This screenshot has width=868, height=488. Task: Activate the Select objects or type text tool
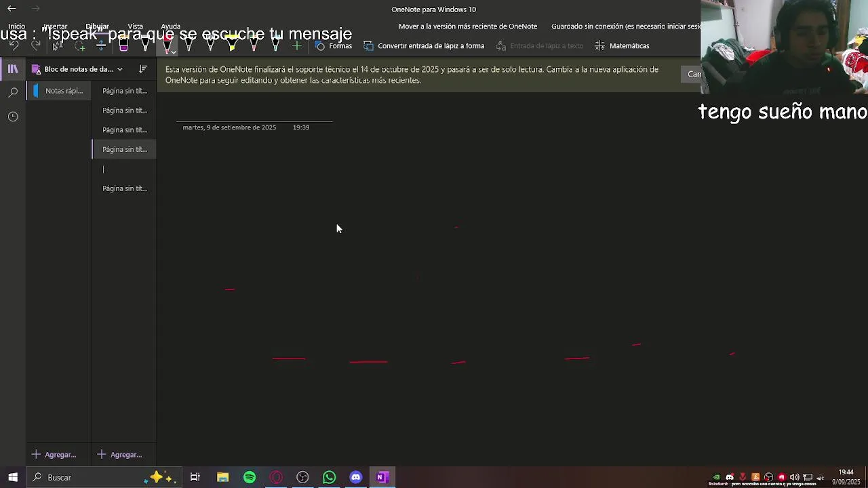tap(58, 46)
